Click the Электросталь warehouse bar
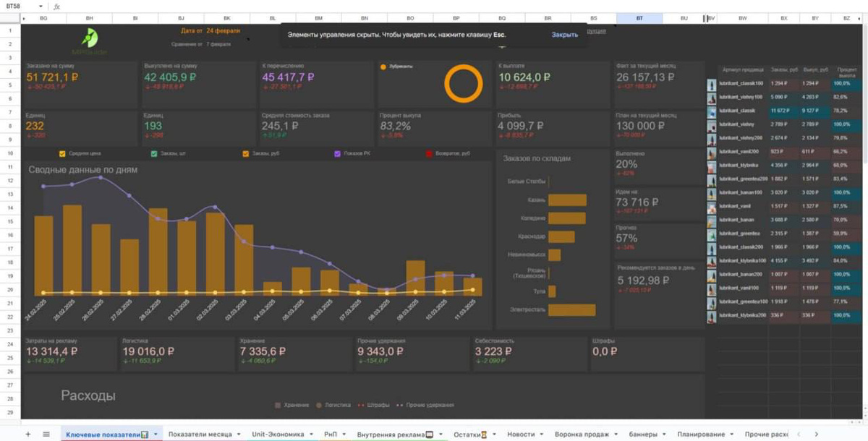The height and width of the screenshot is (441, 868). pos(571,309)
